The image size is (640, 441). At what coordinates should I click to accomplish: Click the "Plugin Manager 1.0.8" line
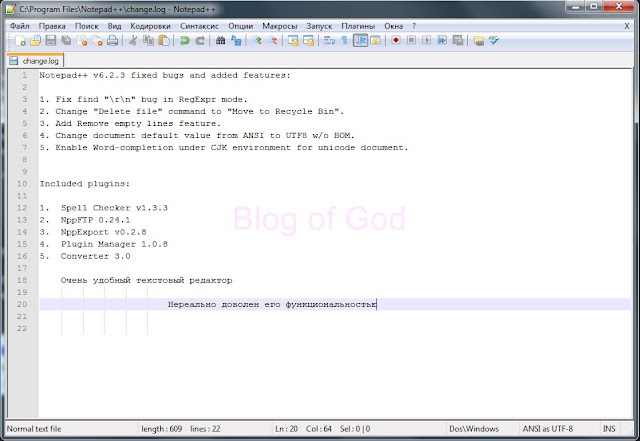(114, 244)
